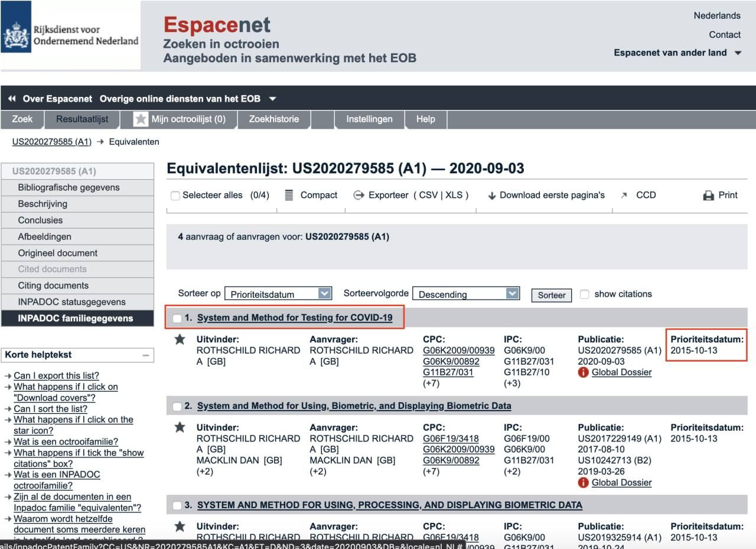
Task: Click the Print printer icon
Action: [x=709, y=196]
